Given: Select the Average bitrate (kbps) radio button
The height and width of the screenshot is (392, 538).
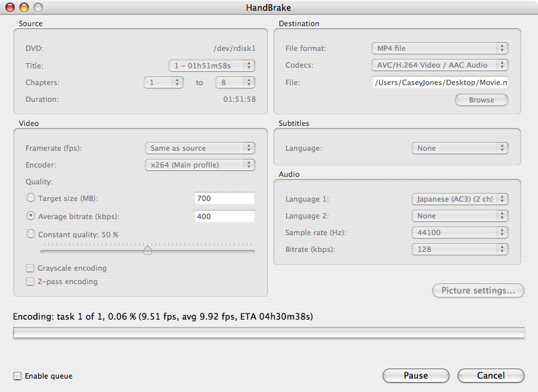Looking at the screenshot, I should 31,216.
